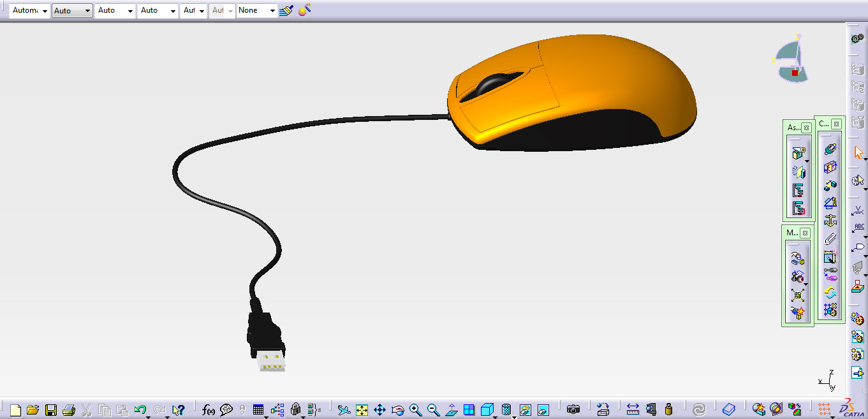
Task: Select the Pan tool
Action: (380, 410)
